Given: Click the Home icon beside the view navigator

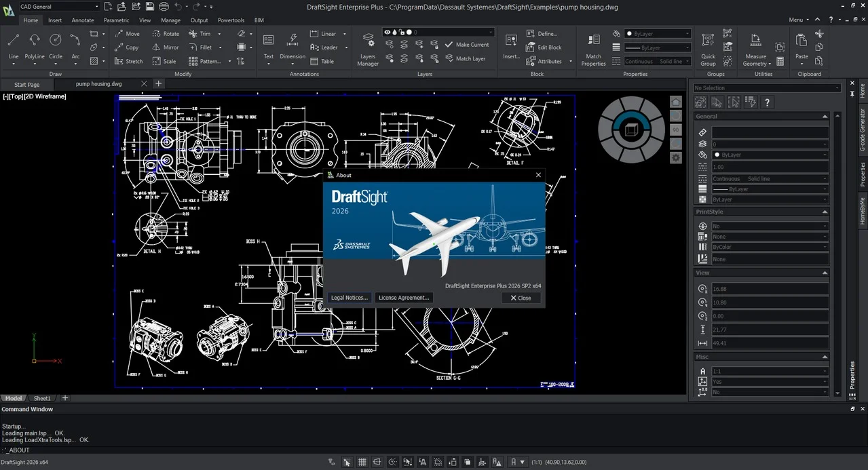Looking at the screenshot, I should (676, 102).
